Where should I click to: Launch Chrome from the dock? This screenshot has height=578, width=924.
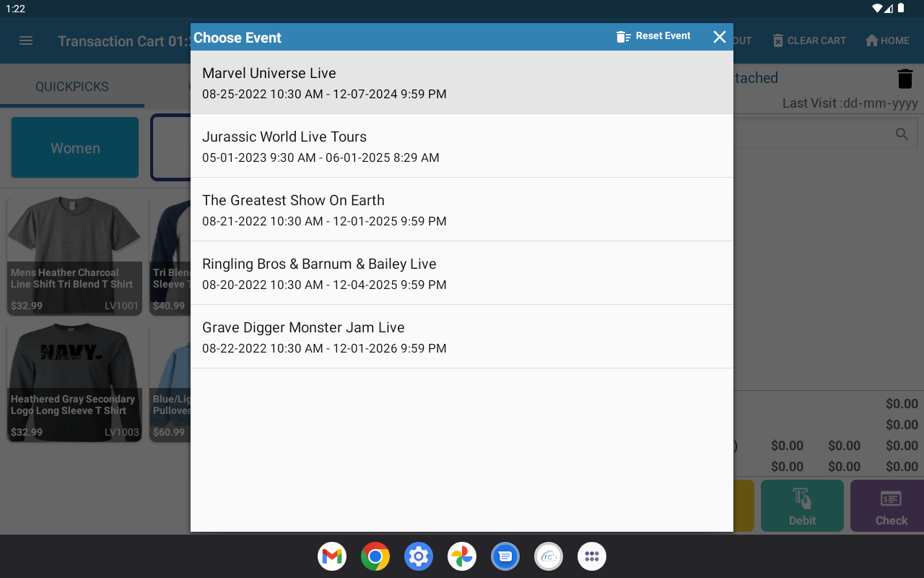point(375,556)
